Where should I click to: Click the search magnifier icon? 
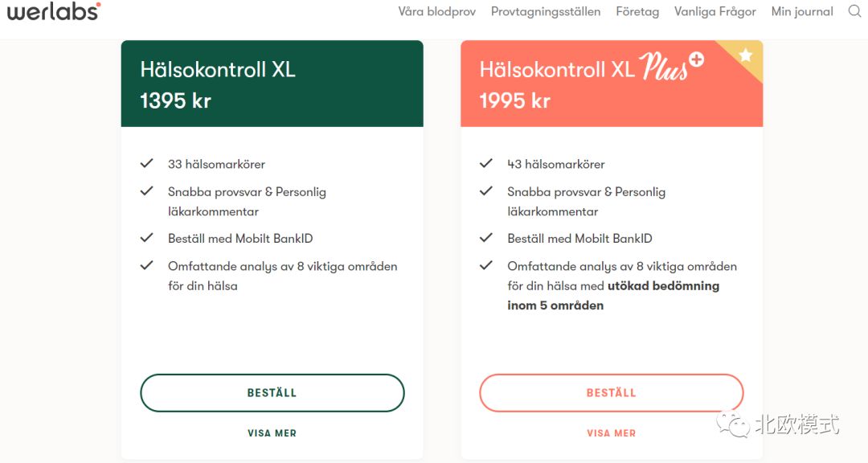(854, 11)
